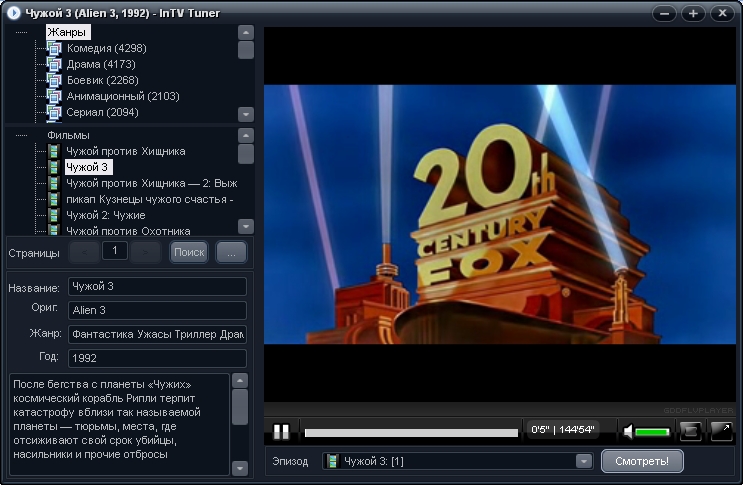Pause the video playback
This screenshot has height=485, width=743.
[281, 431]
